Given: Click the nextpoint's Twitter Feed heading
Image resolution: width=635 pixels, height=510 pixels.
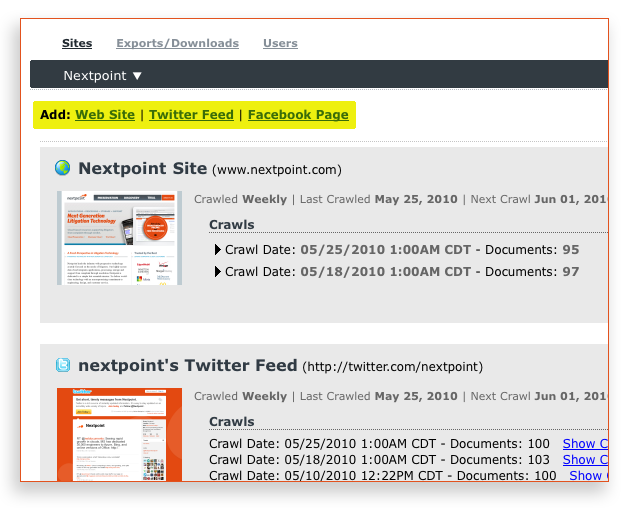Looking at the screenshot, I should click(x=188, y=365).
